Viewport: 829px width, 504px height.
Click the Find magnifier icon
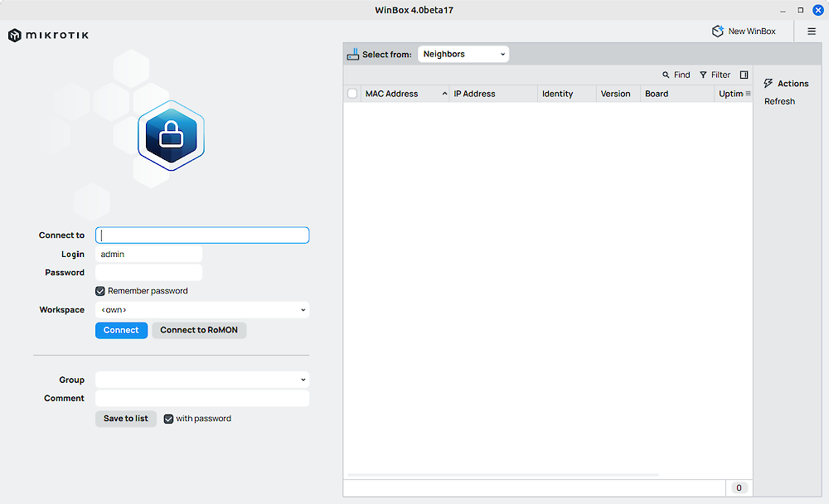[x=666, y=75]
